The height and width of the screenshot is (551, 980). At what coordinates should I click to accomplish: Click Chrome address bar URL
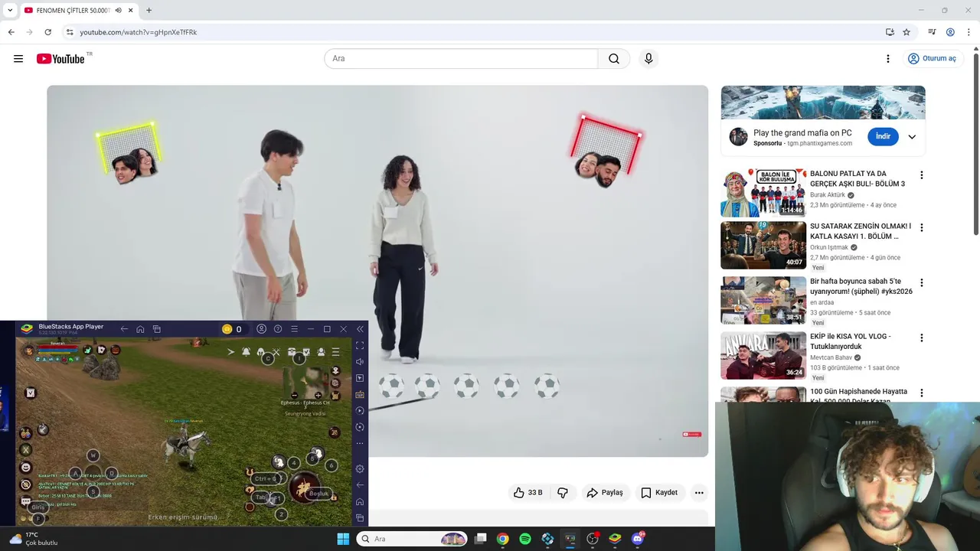pyautogui.click(x=139, y=32)
